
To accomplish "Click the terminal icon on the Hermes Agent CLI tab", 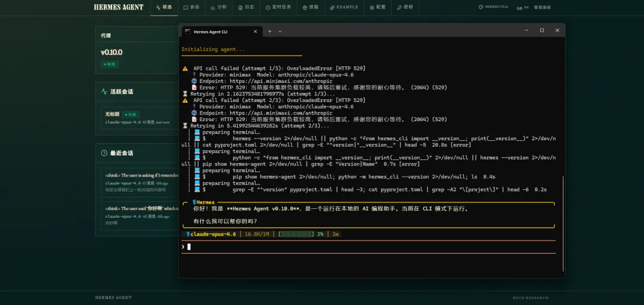I will pos(187,32).
